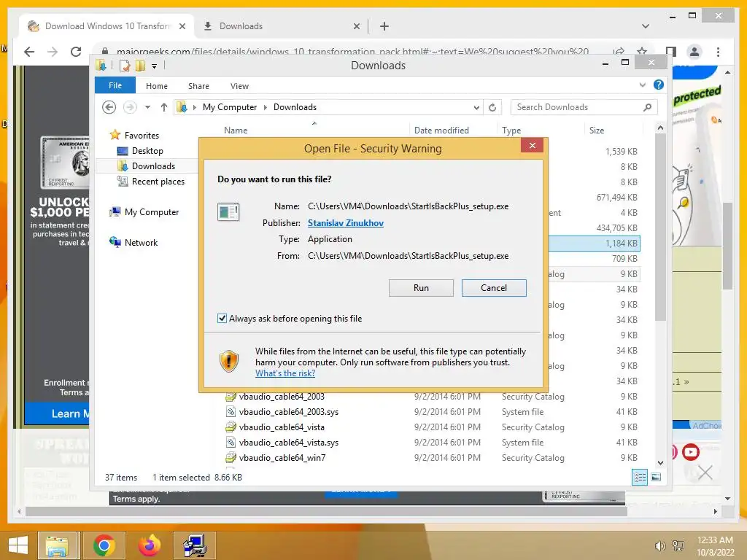Open the File tab in Explorer ribbon
The image size is (747, 560).
tap(115, 85)
